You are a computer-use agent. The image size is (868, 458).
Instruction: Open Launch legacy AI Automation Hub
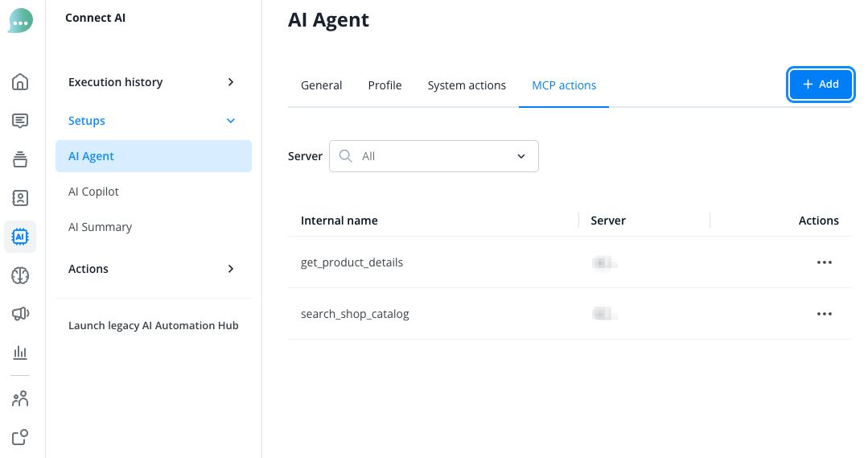(153, 325)
